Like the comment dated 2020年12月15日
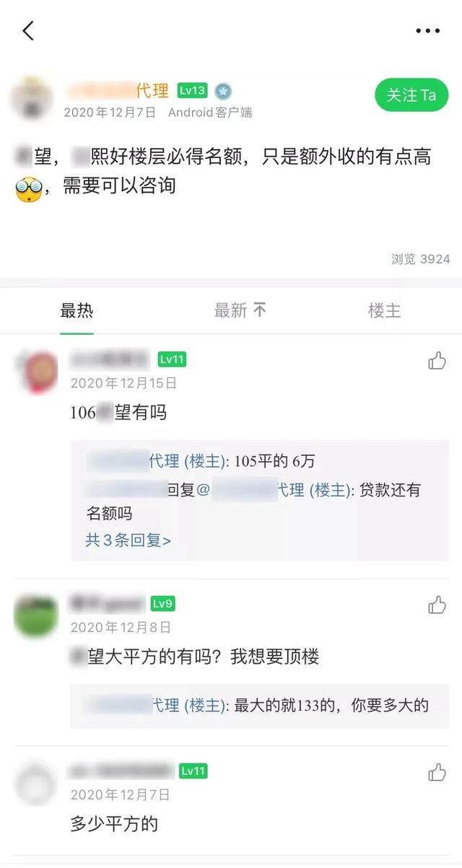This screenshot has width=462, height=868. point(437,361)
